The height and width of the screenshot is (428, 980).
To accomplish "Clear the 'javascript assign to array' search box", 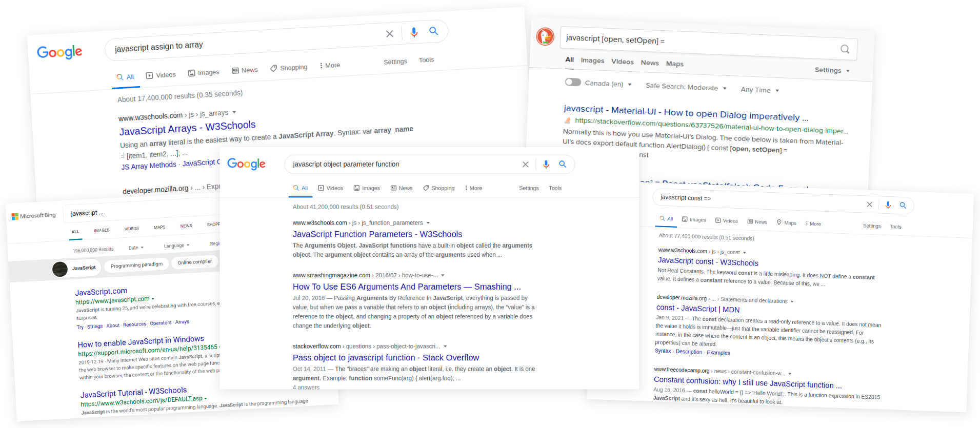I will point(390,34).
